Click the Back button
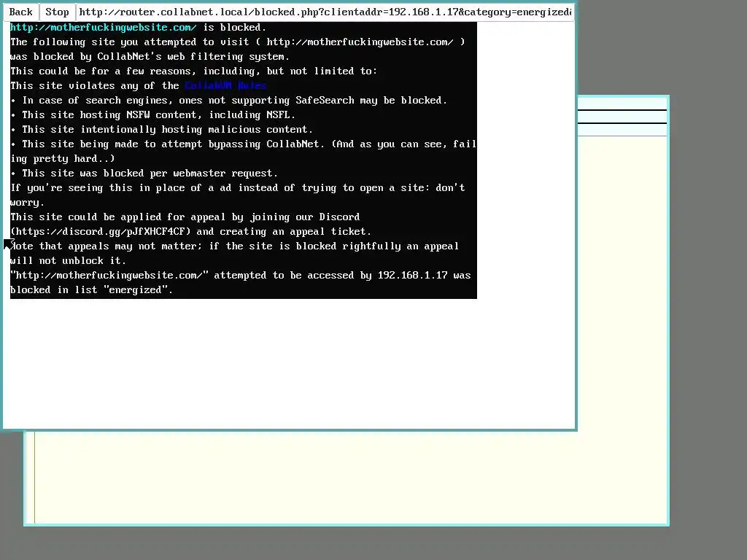 (x=21, y=12)
